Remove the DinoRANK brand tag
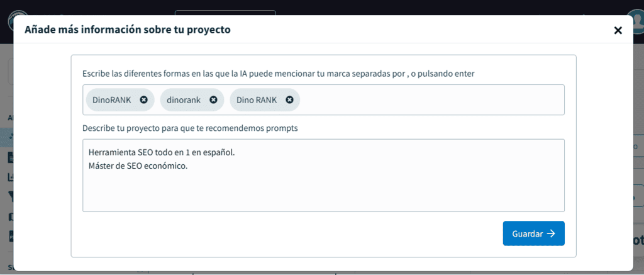This screenshot has height=275, width=644. pyautogui.click(x=143, y=100)
